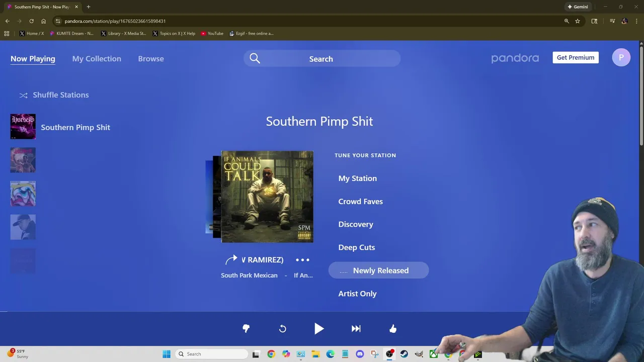Close the Southern Pimp Shit browser tab
The image size is (644, 362).
76,7
